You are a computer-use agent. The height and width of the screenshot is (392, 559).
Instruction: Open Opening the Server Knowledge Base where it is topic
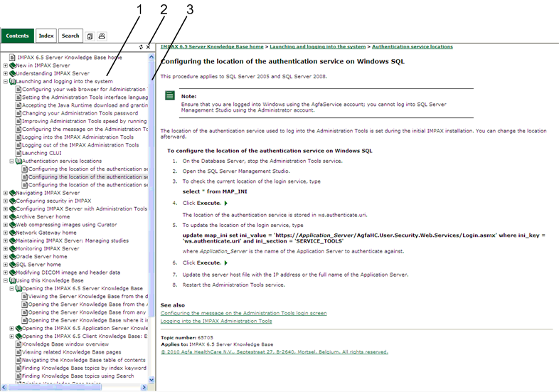click(x=88, y=320)
